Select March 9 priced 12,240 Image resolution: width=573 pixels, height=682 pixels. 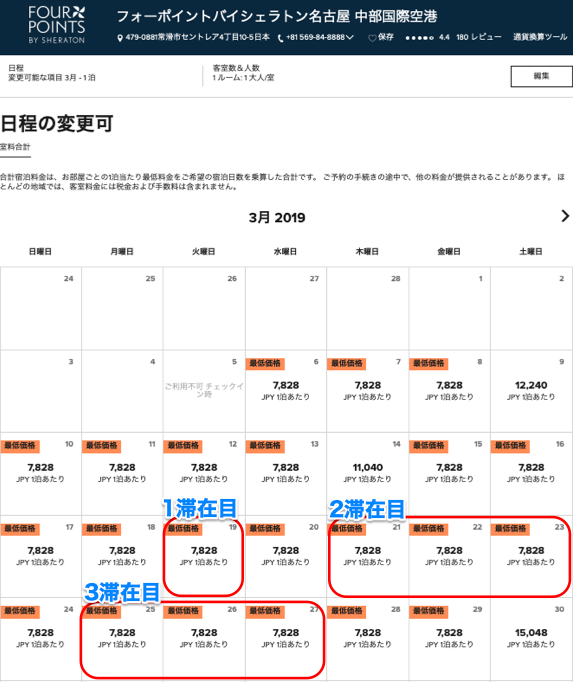pyautogui.click(x=531, y=391)
